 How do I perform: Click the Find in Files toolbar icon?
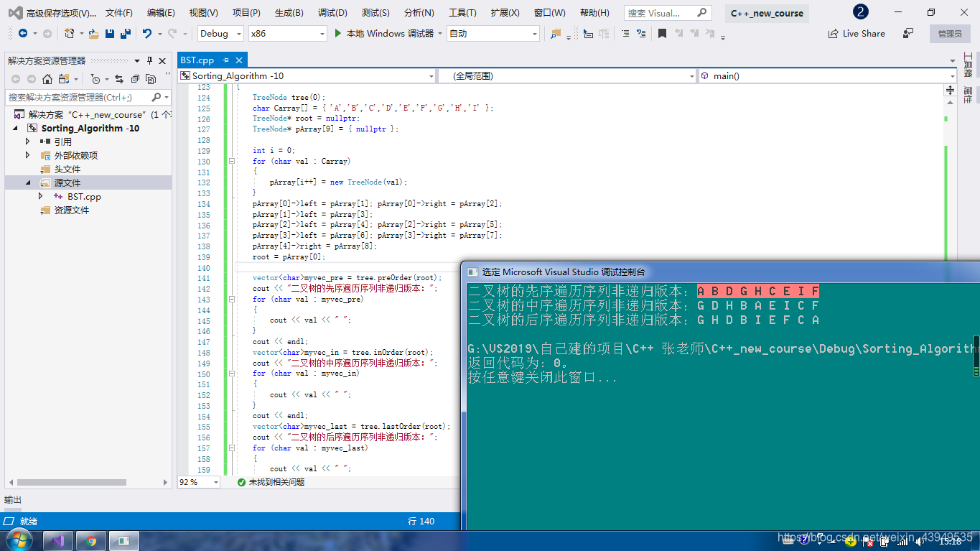click(x=556, y=33)
